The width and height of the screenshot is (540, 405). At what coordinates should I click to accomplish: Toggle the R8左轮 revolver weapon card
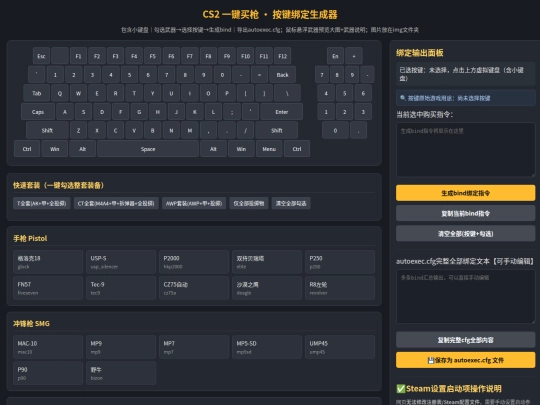click(x=340, y=288)
